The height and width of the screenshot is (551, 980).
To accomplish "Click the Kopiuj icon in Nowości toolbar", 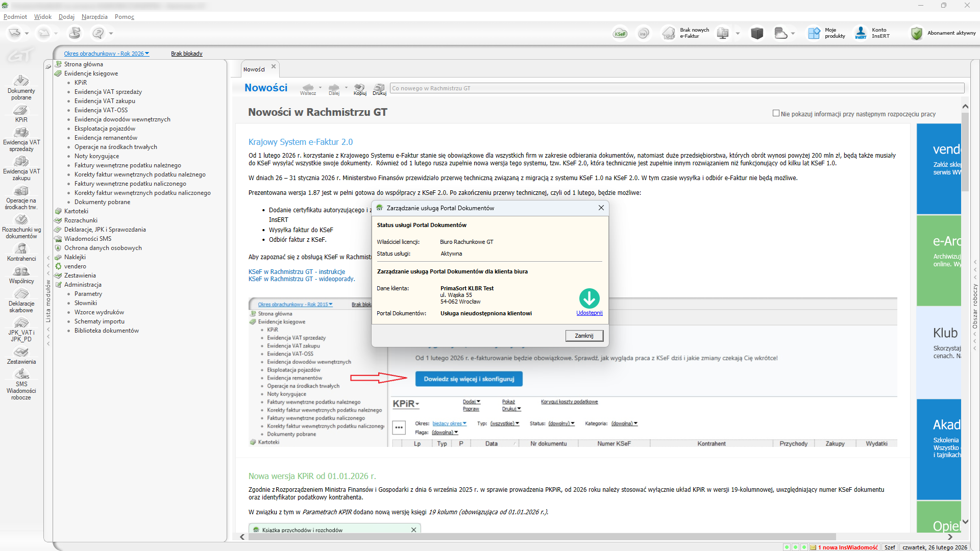I will point(360,88).
